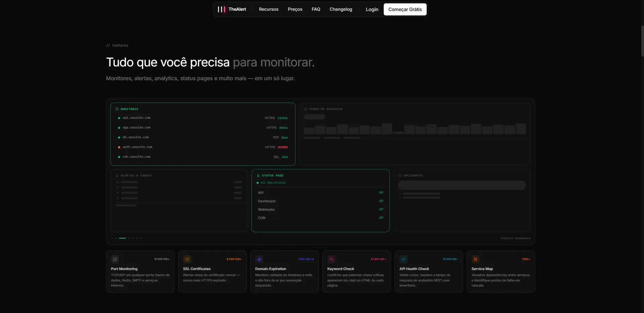Click the API Health Check code icon
644x313 pixels.
(404, 259)
